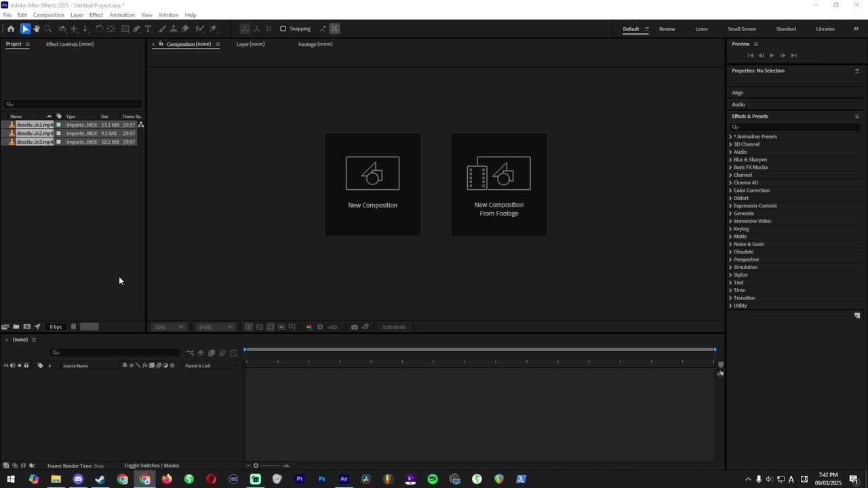This screenshot has width=868, height=488.
Task: Toggle the lock column in timeline
Action: coord(26,365)
